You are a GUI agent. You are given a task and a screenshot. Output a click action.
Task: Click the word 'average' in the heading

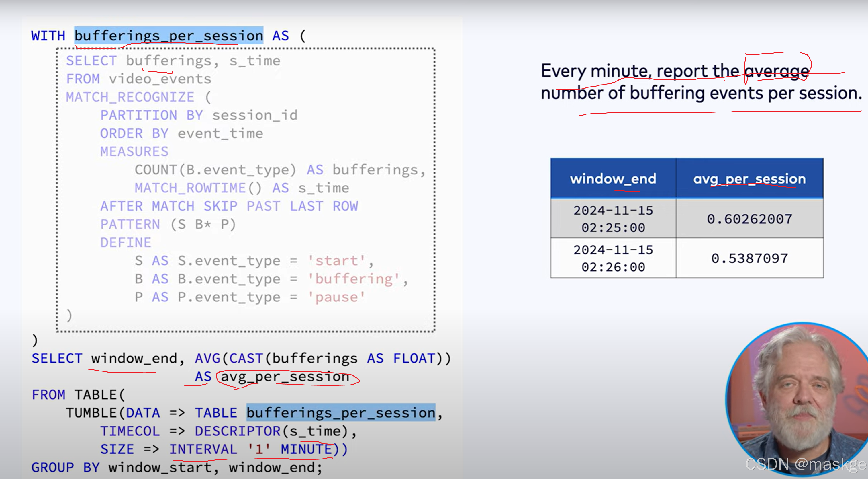click(x=776, y=71)
